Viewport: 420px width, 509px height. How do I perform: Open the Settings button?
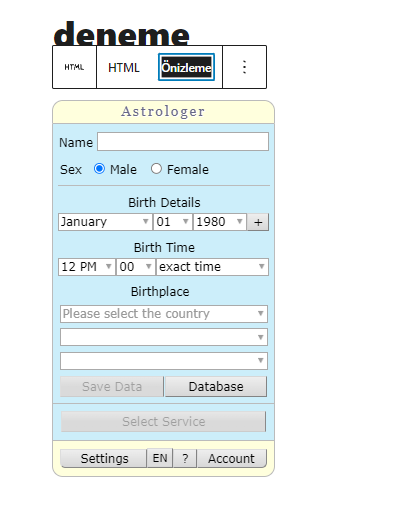104,458
